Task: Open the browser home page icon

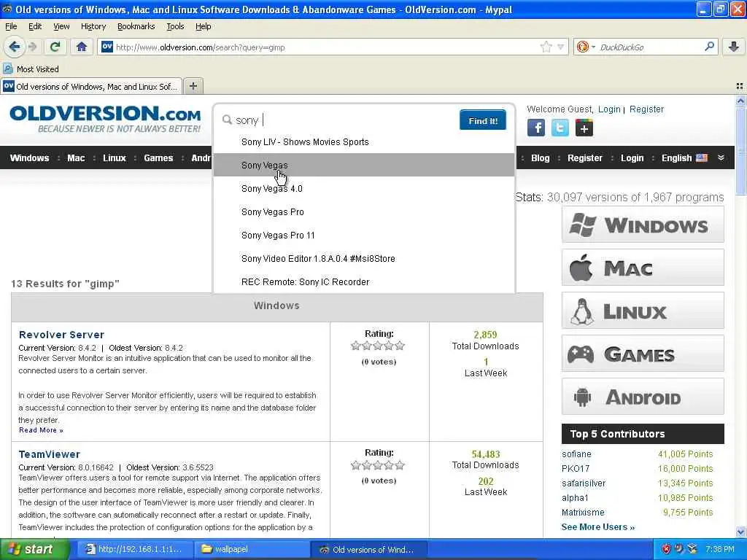Action: (x=82, y=47)
